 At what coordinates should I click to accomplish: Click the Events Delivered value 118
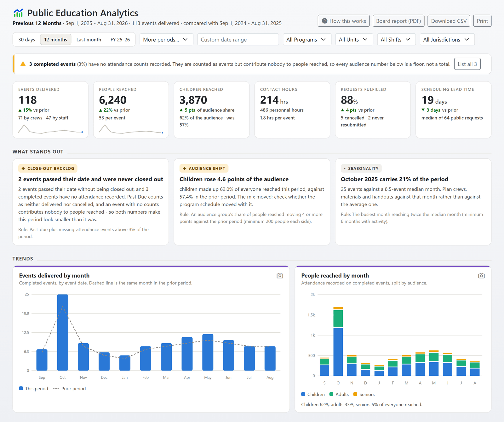click(28, 100)
